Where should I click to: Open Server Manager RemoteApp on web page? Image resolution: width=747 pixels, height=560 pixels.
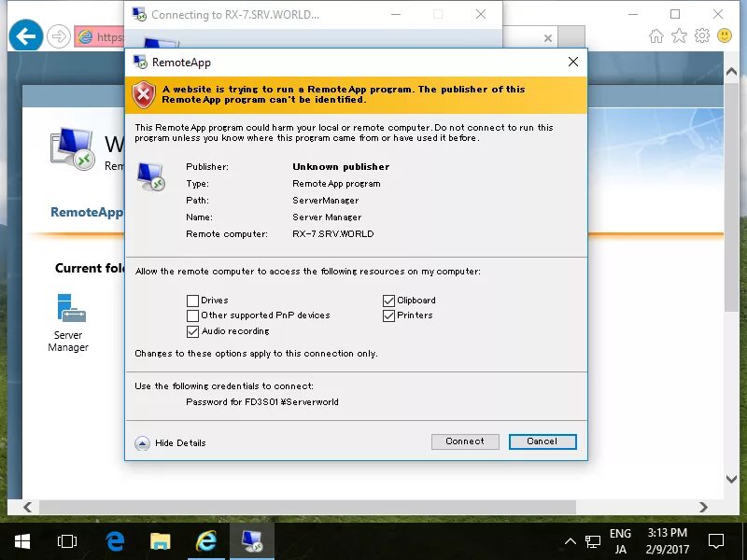(x=68, y=322)
